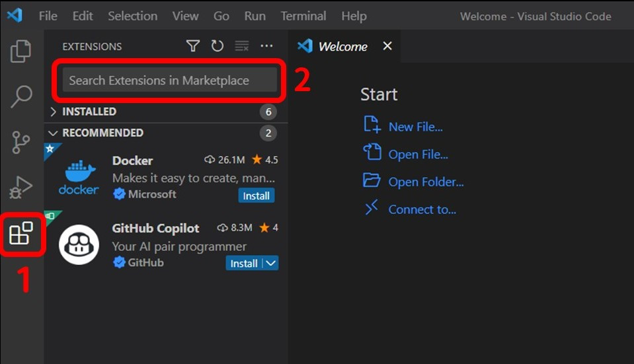Click Docker description 'Makes it easy to create'
This screenshot has height=364, width=634.
[x=194, y=178]
